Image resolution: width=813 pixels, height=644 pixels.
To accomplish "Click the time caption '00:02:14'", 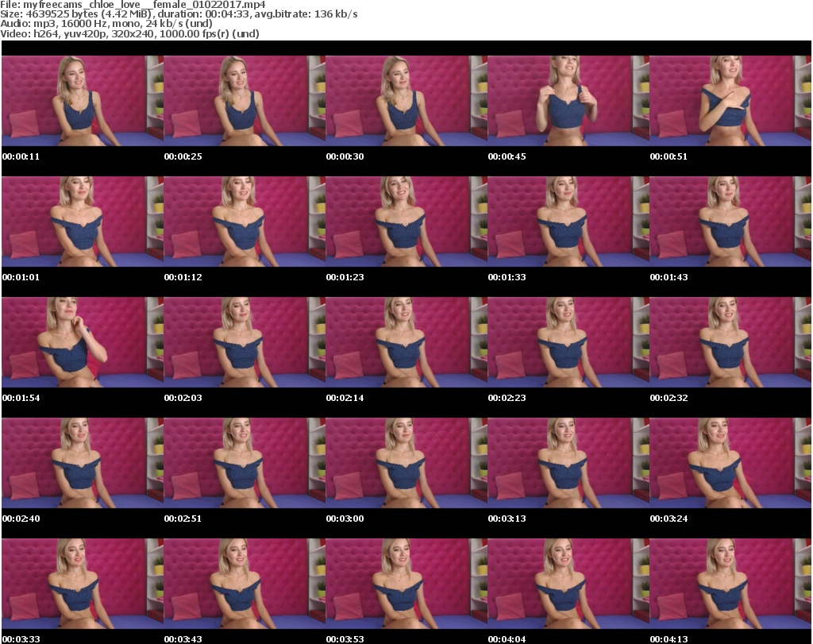I will (345, 398).
